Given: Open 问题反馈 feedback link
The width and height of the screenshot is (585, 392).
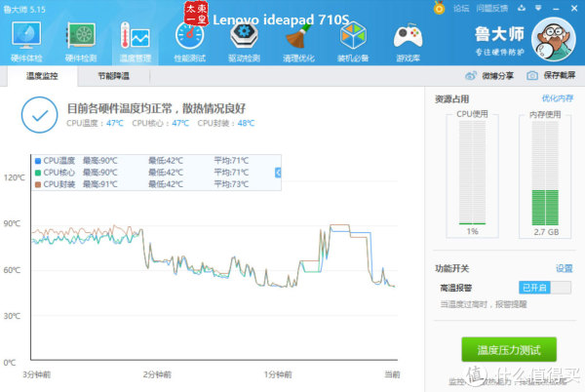Looking at the screenshot, I should tap(491, 8).
